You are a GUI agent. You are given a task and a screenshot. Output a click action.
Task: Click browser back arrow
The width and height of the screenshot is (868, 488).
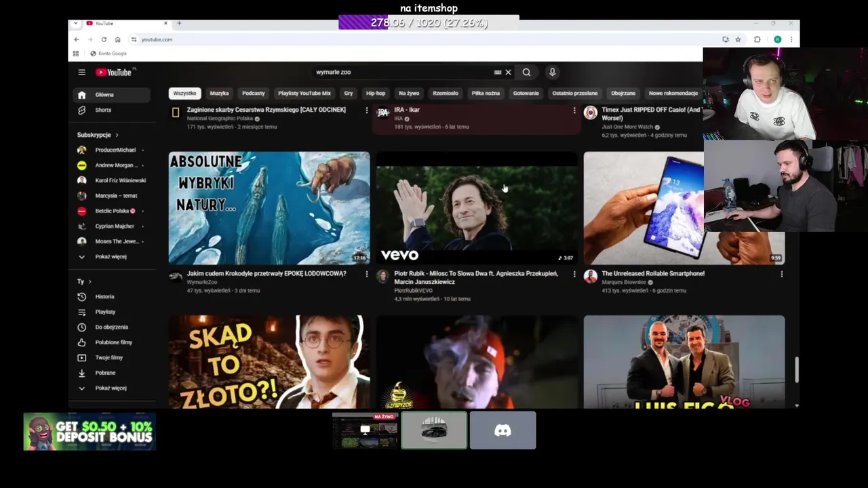76,39
